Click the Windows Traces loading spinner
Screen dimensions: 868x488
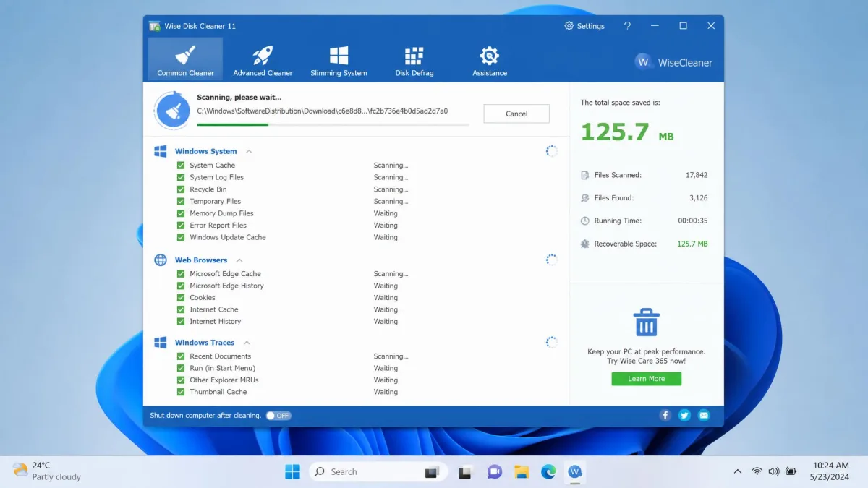[x=551, y=342]
